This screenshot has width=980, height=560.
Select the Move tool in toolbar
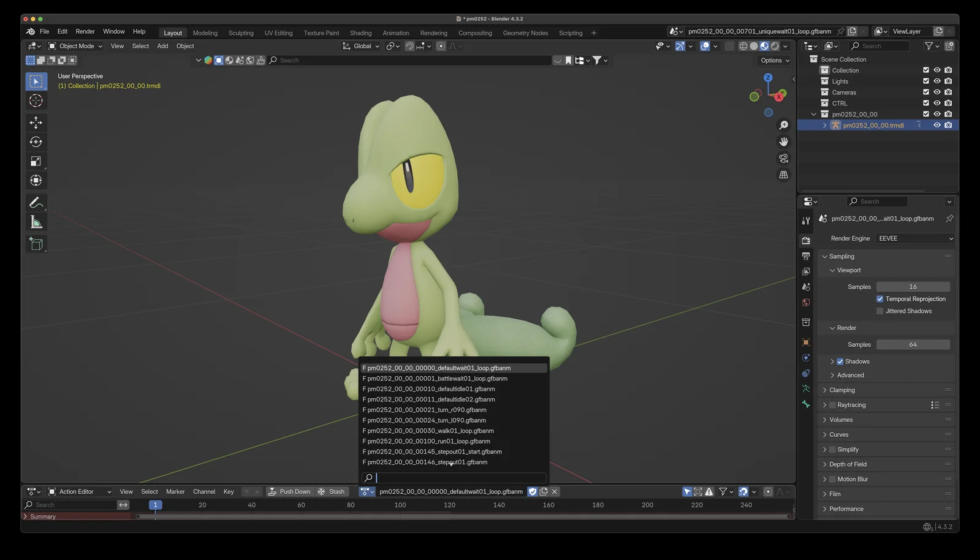click(36, 123)
